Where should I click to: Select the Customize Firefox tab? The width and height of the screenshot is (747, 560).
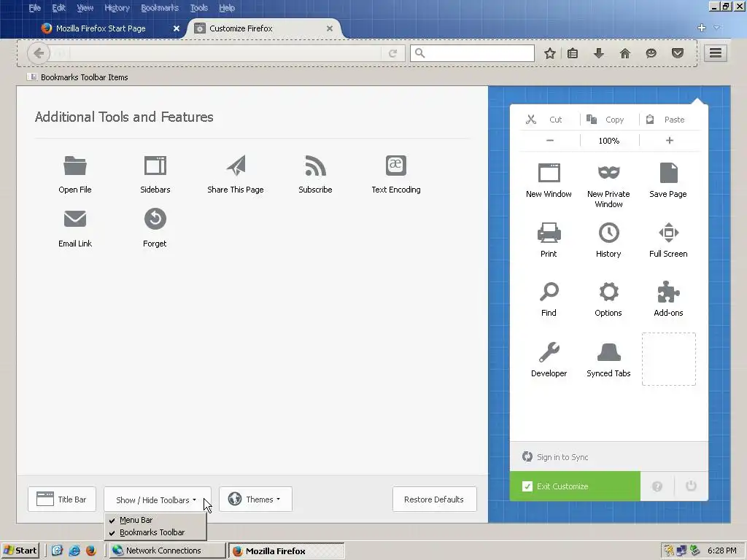(264, 28)
